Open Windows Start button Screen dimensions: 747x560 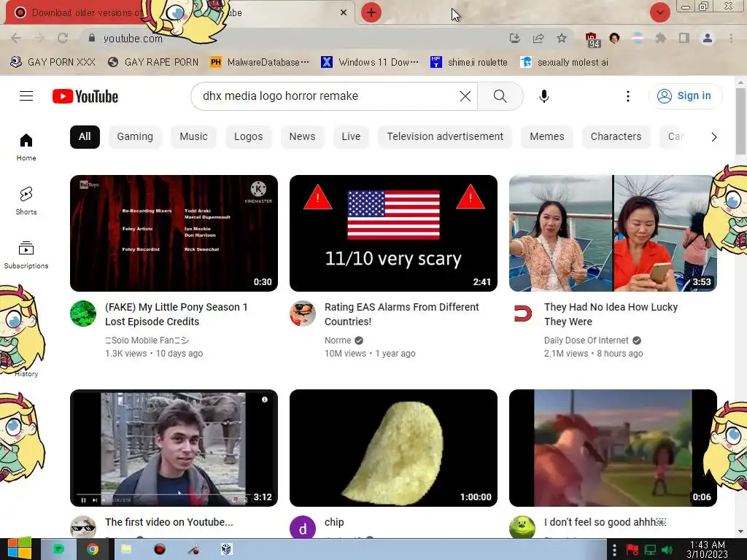pyautogui.click(x=19, y=550)
